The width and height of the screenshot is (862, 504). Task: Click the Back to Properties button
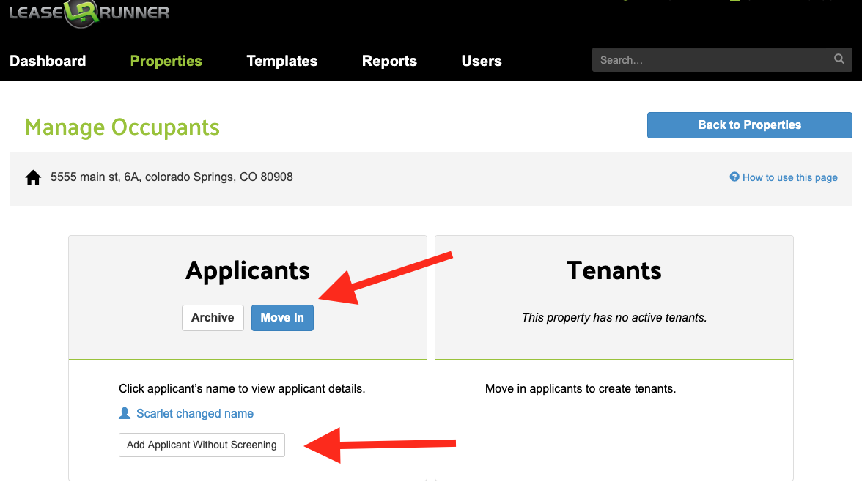[748, 125]
